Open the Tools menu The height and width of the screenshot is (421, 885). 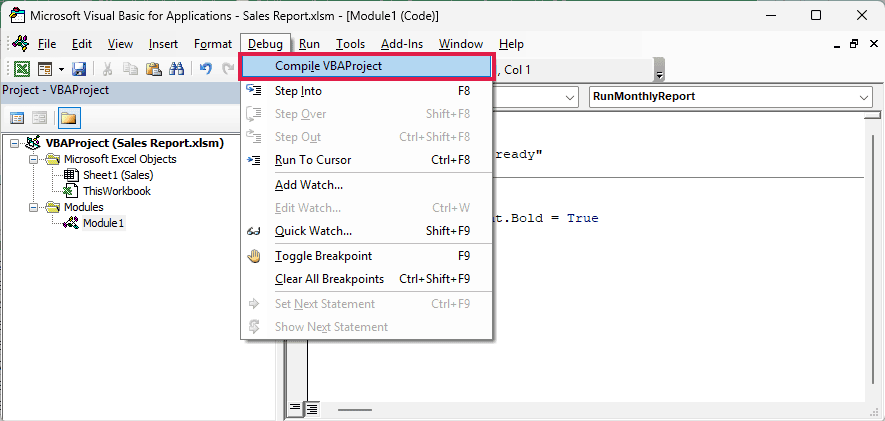pos(351,43)
